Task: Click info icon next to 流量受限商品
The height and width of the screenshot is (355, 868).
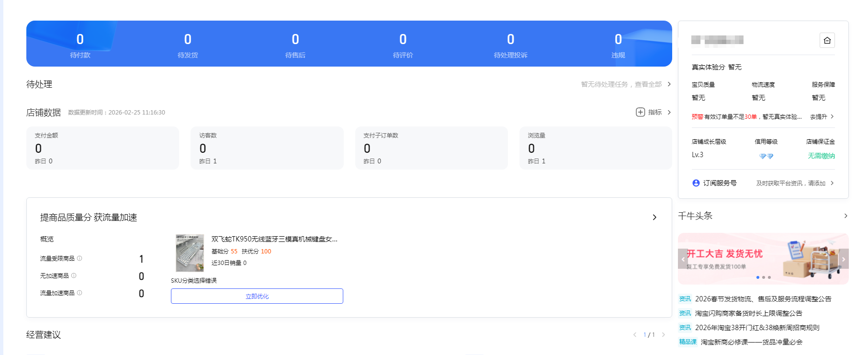Action: 79,258
